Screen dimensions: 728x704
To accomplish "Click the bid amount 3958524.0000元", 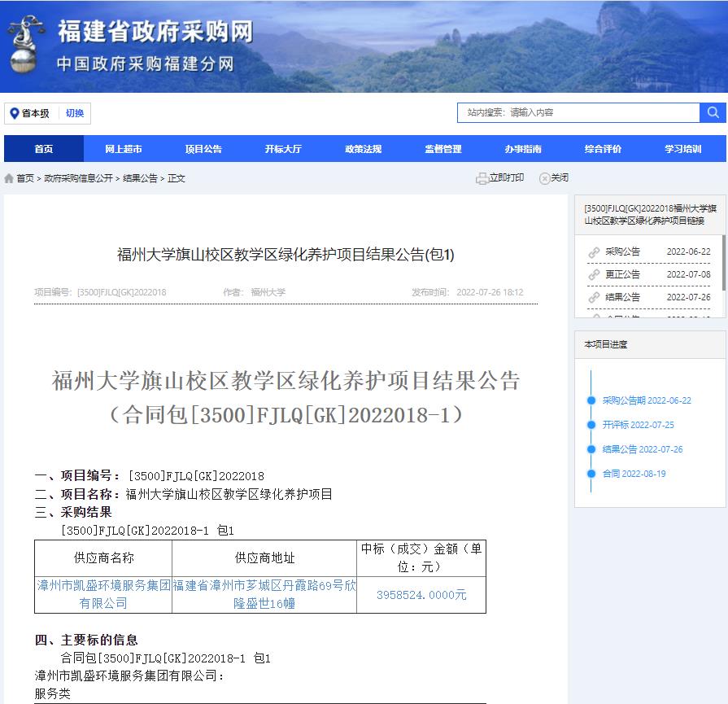I will (x=421, y=595).
